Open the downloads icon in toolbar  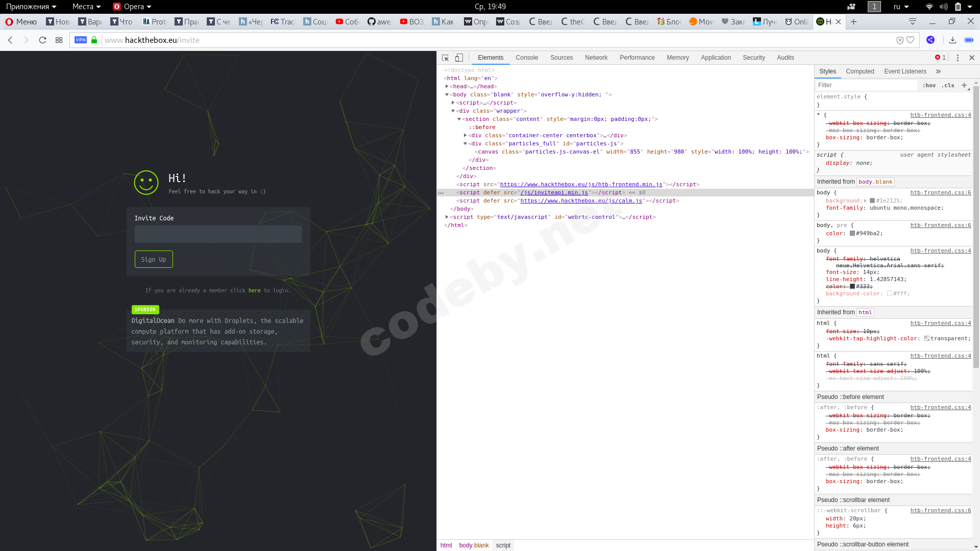click(x=952, y=40)
